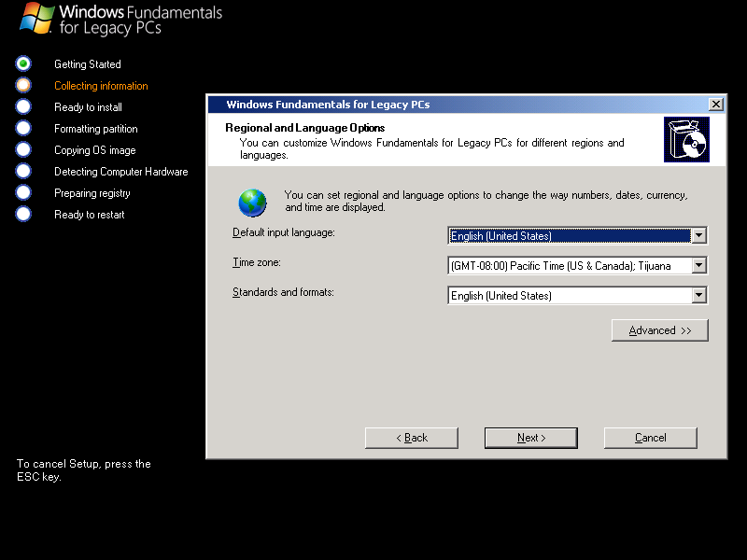Click the Formatting partition step indicator
The image size is (747, 560).
22,128
